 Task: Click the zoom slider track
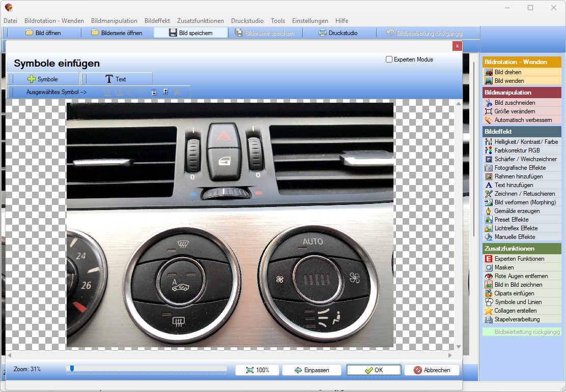(x=146, y=369)
